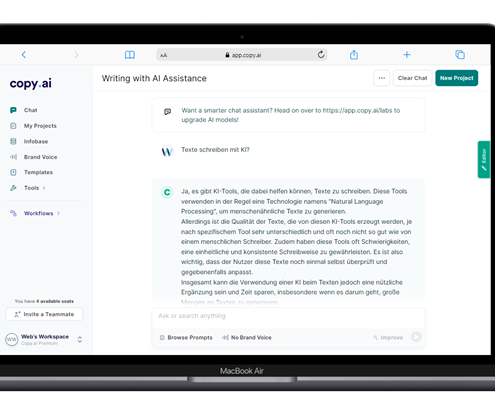495x397 pixels.
Task: Click the copy.ai logo
Action: point(31,83)
